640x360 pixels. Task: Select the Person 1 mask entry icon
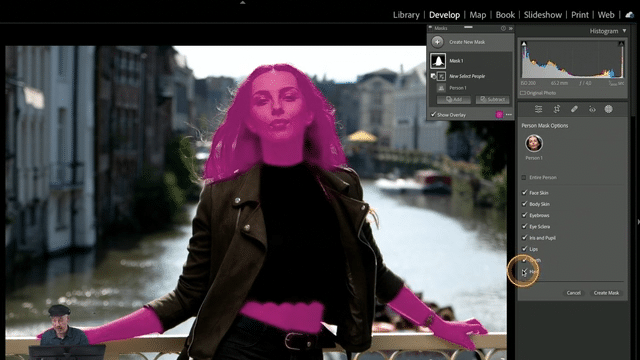441,88
